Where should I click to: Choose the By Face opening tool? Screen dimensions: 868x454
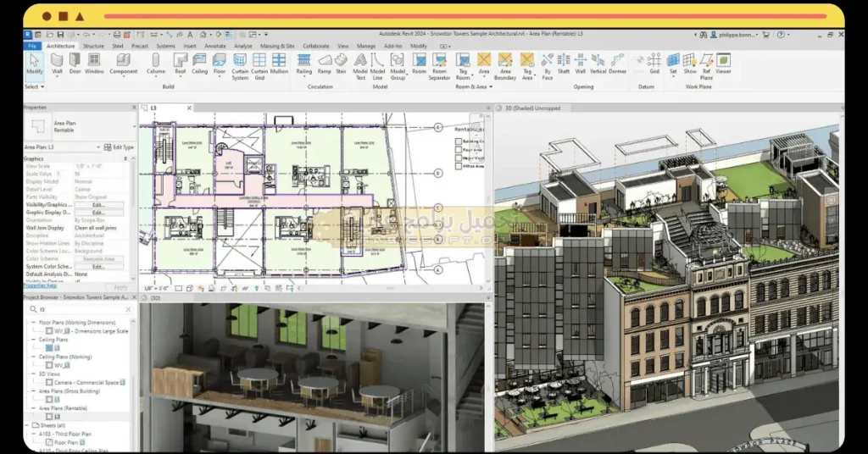548,67
